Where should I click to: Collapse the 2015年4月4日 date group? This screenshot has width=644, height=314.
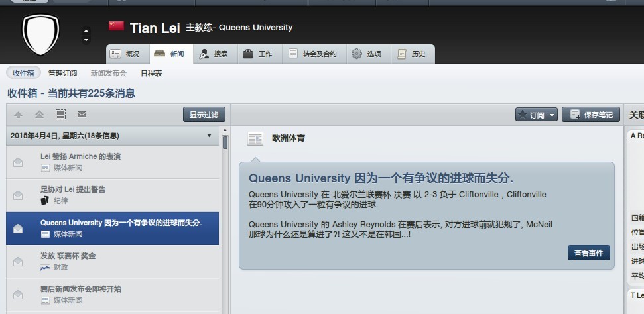coord(210,136)
